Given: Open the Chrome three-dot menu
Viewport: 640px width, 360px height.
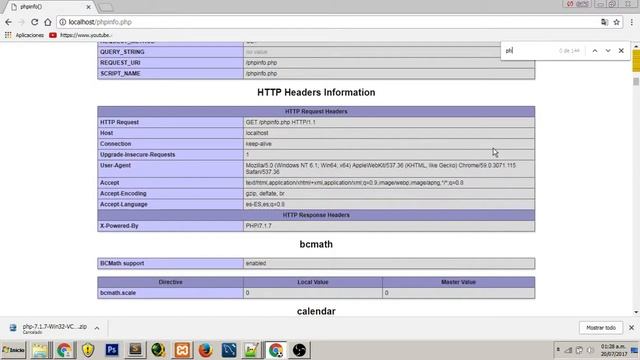Looking at the screenshot, I should [x=631, y=22].
